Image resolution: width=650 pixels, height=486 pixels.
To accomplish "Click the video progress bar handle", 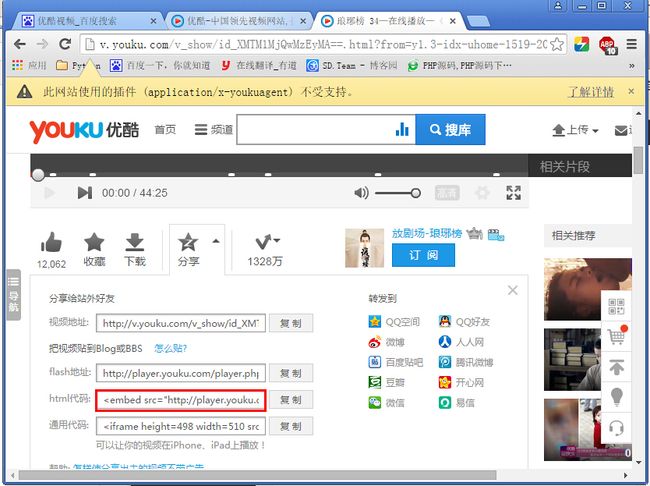I will [x=38, y=175].
